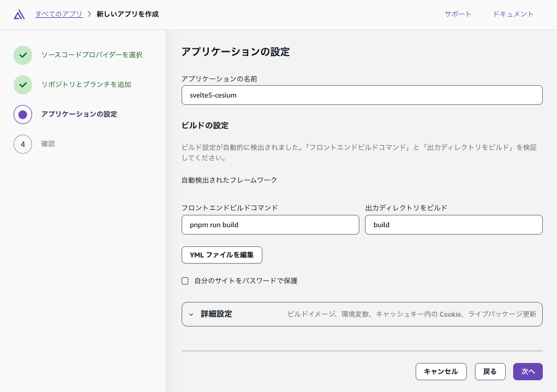Click the AWS Amplify logo icon
Image resolution: width=557 pixels, height=392 pixels.
coord(19,14)
